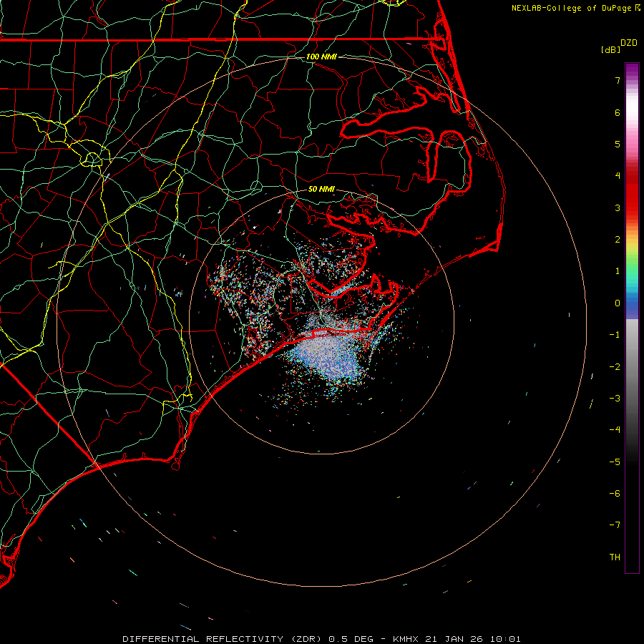Click the -7 value on color scale
This screenshot has height=644, width=644.
click(615, 525)
